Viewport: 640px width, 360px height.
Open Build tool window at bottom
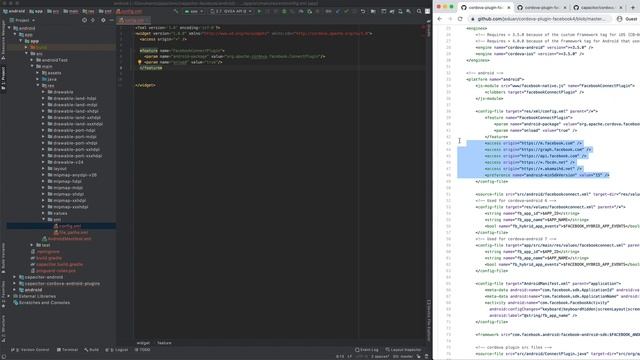point(91,350)
